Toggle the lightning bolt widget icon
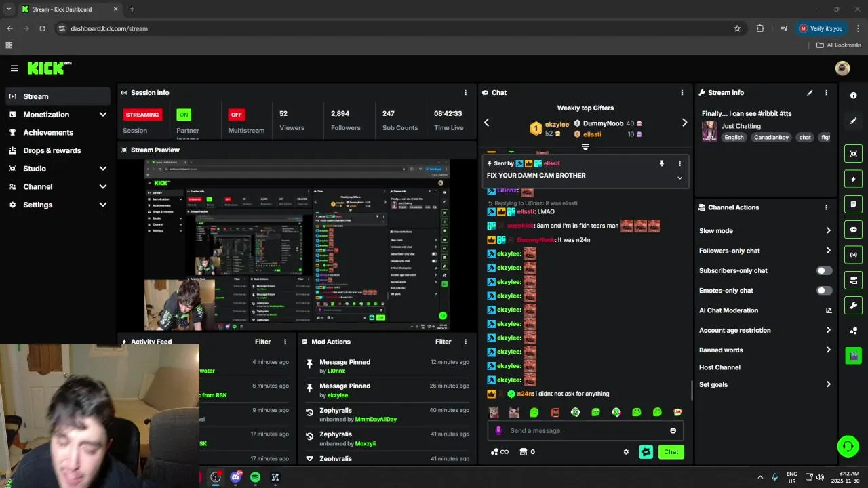The height and width of the screenshot is (488, 868). pos(853,179)
